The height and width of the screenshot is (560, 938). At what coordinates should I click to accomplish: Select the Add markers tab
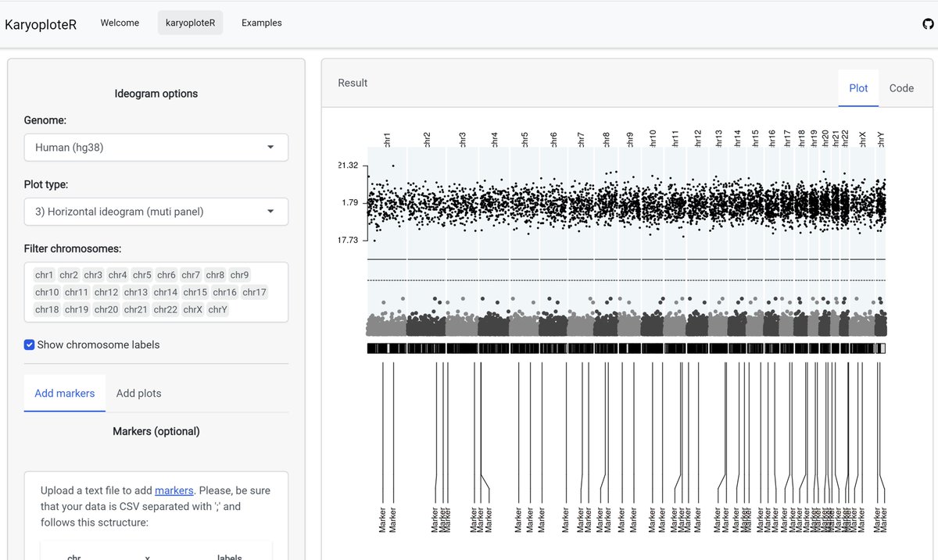coord(65,393)
